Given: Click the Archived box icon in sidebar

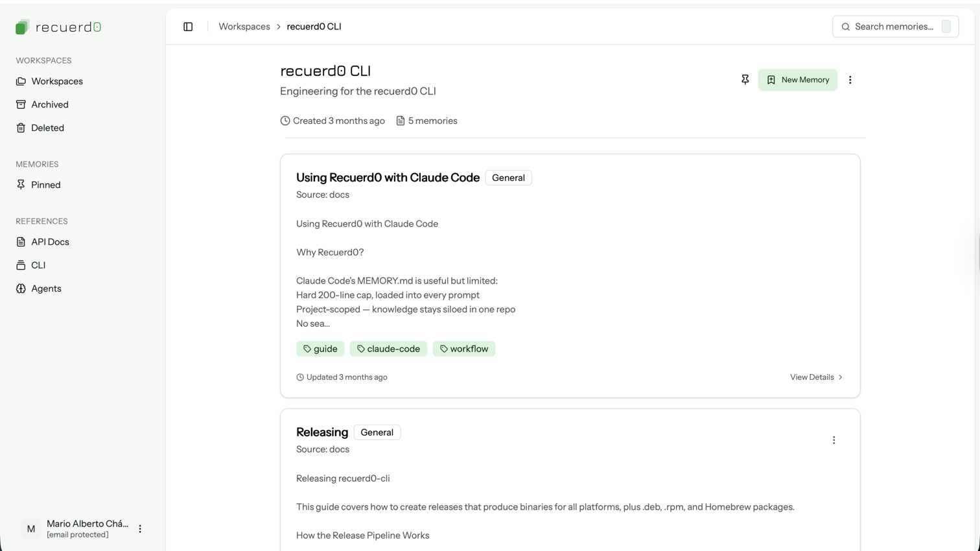Looking at the screenshot, I should [21, 104].
